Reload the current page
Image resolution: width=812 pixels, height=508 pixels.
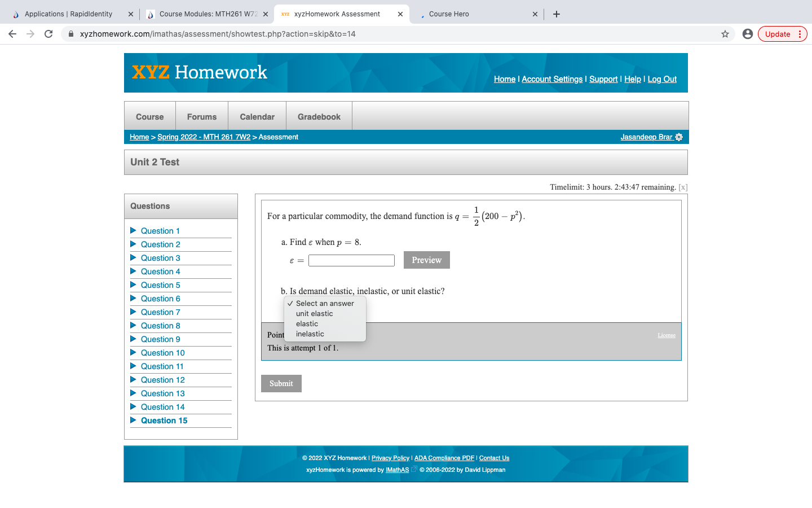click(x=48, y=34)
